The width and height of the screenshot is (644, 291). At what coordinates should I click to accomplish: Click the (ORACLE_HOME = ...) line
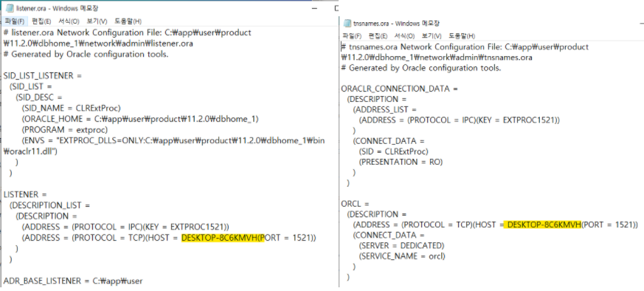[x=140, y=119]
